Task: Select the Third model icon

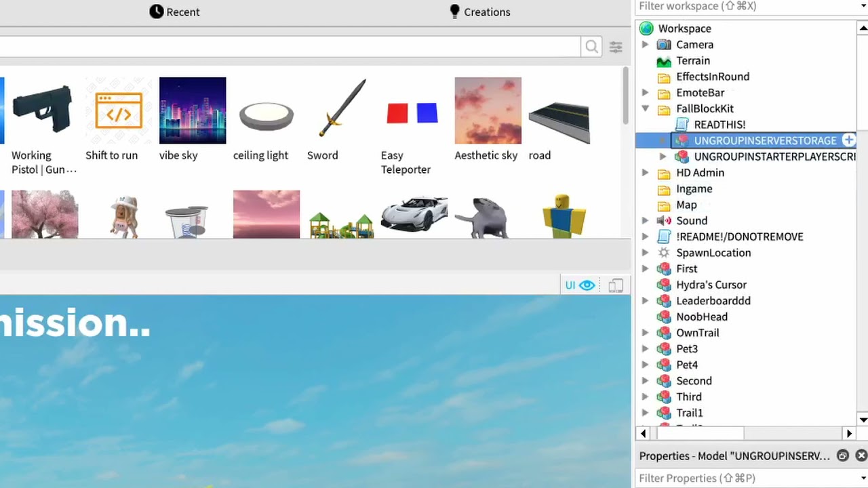Action: [x=664, y=397]
